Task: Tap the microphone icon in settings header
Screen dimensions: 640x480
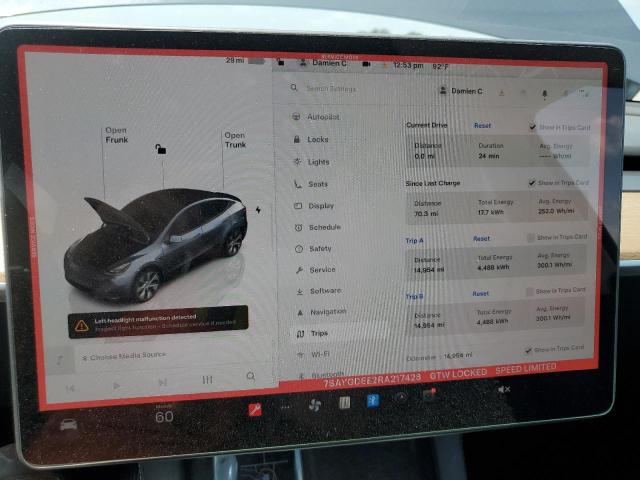Action: tap(544, 94)
